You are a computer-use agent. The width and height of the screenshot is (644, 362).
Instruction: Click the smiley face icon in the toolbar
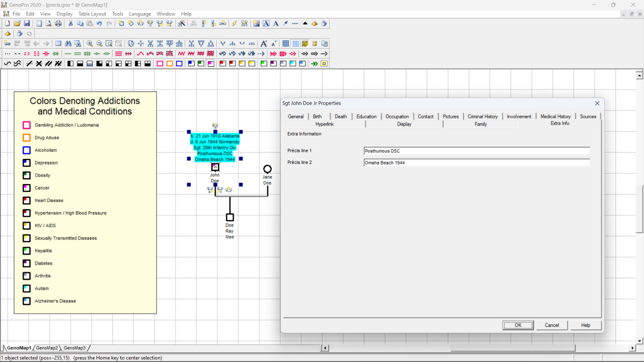(x=305, y=43)
